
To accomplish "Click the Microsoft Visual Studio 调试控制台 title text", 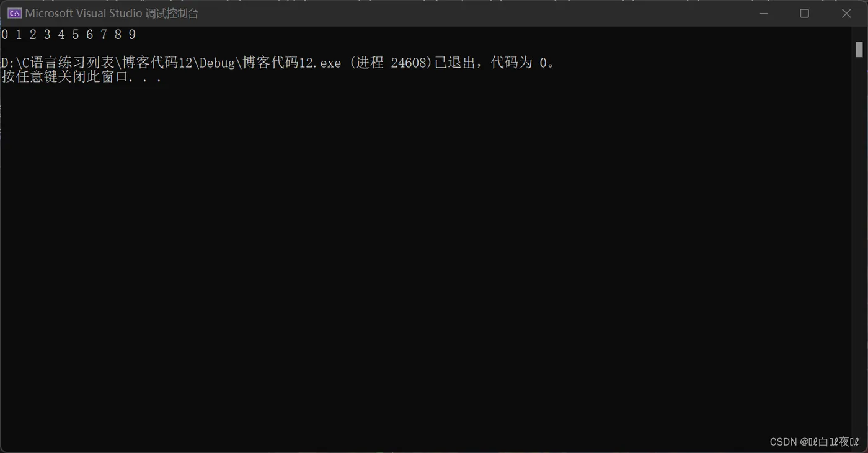I will pos(112,13).
